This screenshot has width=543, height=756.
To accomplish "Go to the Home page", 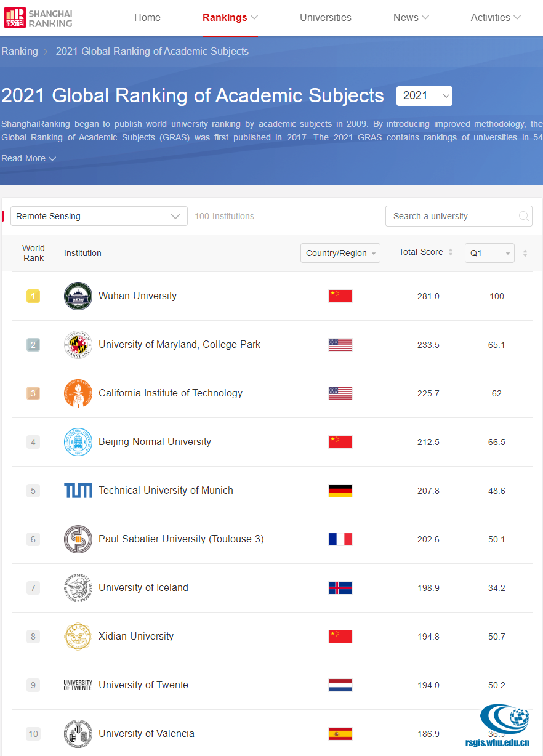I will 147,18.
